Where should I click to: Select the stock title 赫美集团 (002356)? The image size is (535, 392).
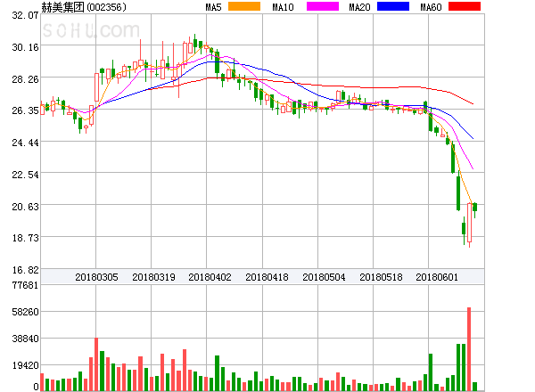(x=84, y=7)
